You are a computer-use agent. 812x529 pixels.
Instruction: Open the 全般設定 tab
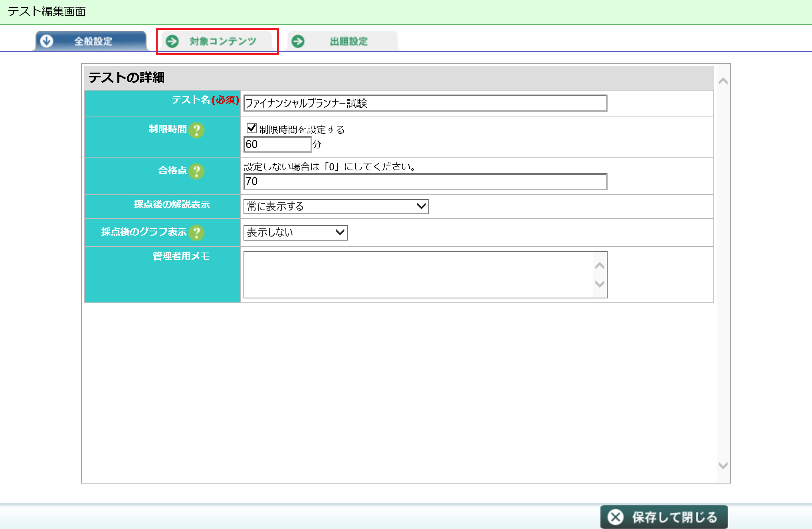(x=90, y=41)
